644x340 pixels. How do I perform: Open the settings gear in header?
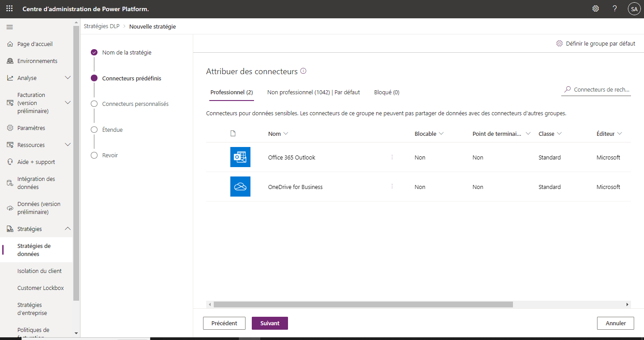tap(595, 9)
